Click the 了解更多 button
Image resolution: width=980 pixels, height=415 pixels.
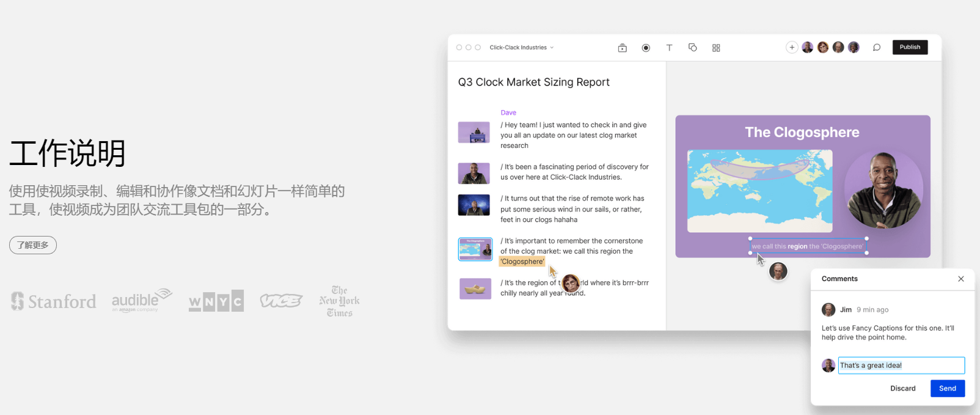click(x=33, y=245)
